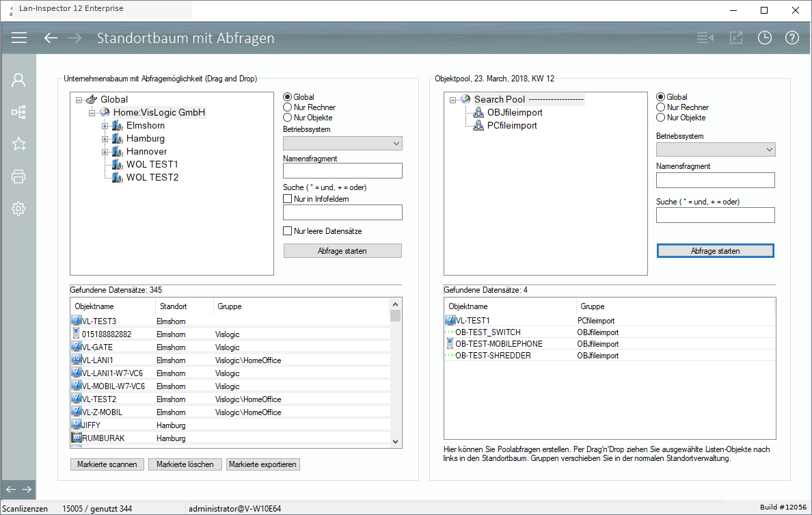Expand the Hannover tree node

tap(105, 152)
